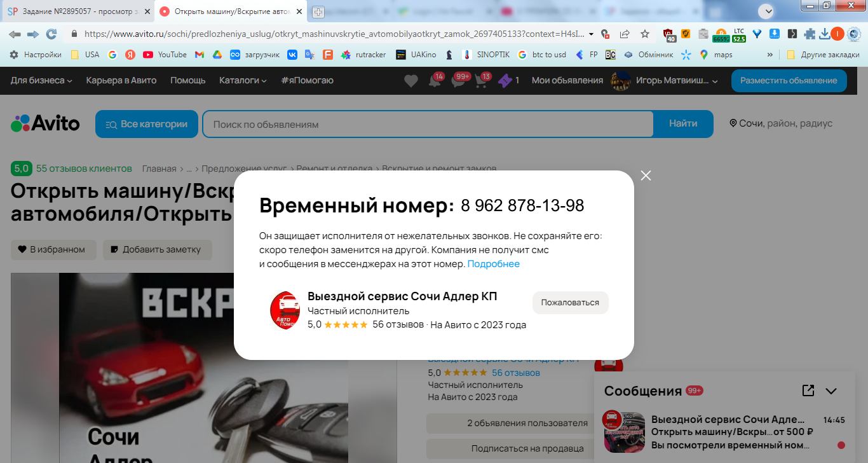The height and width of the screenshot is (463, 868).
Task: Open seller profile Выездной сервис Сочи Адлер КП
Action: click(x=402, y=296)
